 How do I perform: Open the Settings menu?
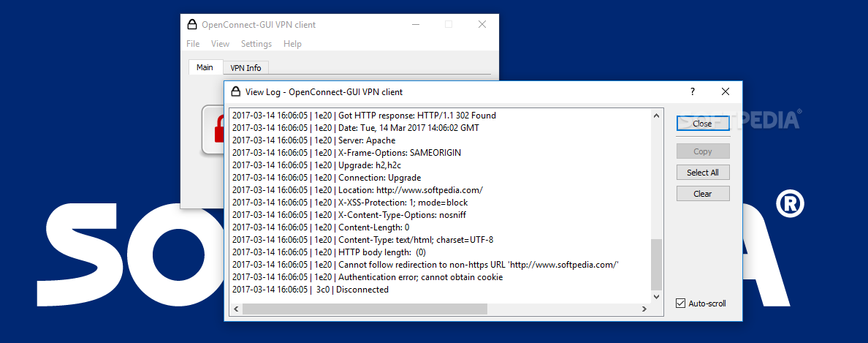click(x=256, y=44)
